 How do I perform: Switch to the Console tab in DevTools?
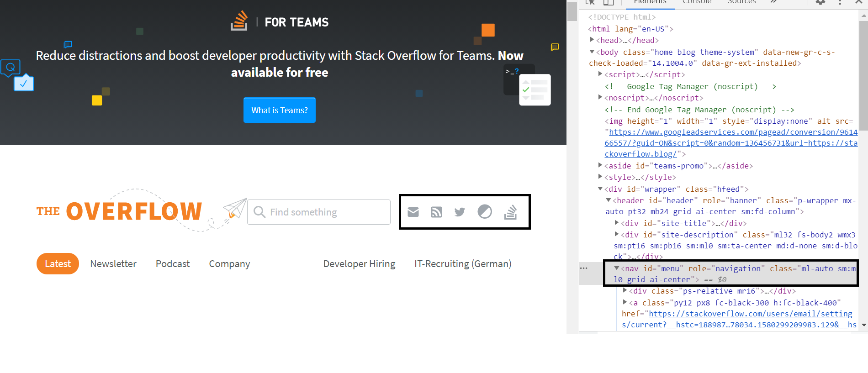[697, 2]
